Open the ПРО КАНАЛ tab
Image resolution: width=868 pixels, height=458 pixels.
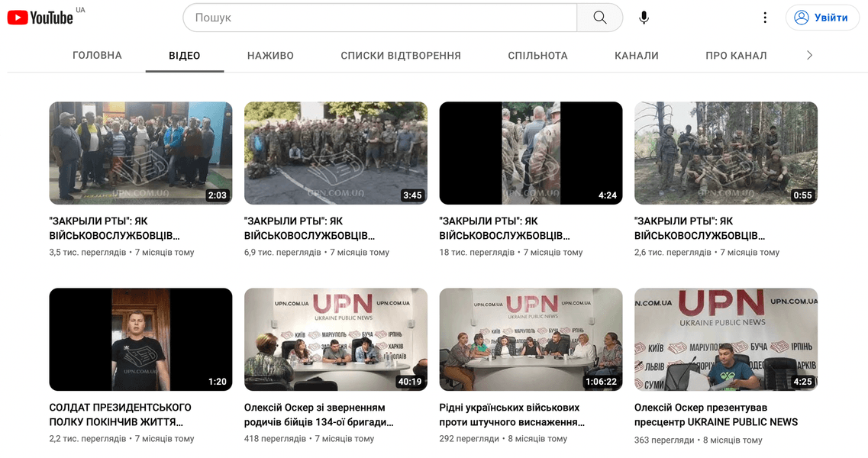(x=736, y=56)
